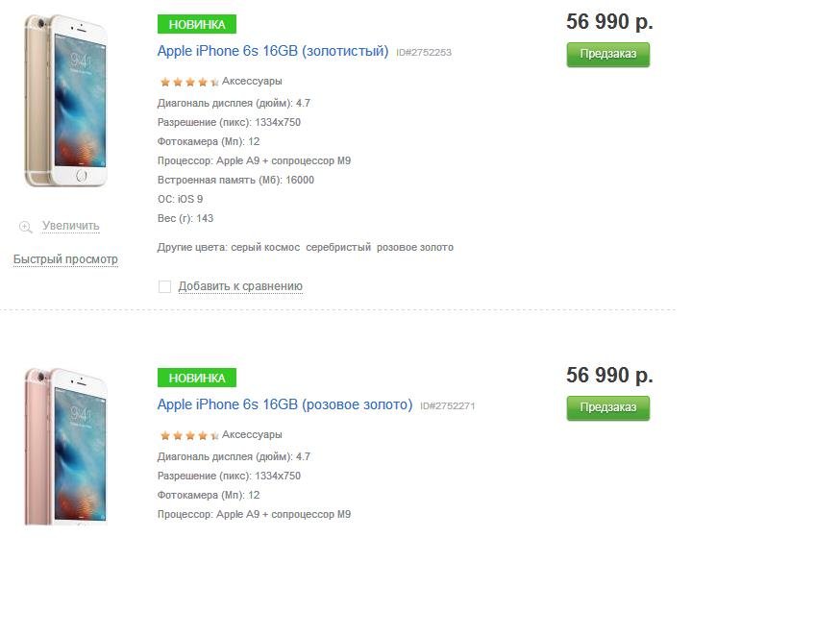The height and width of the screenshot is (636, 840).
Task: Click the star rating of the gold iPhone
Action: click(189, 82)
